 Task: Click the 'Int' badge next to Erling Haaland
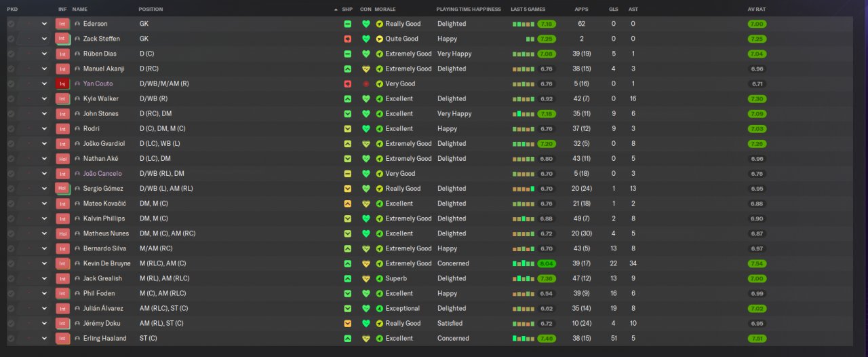point(62,339)
